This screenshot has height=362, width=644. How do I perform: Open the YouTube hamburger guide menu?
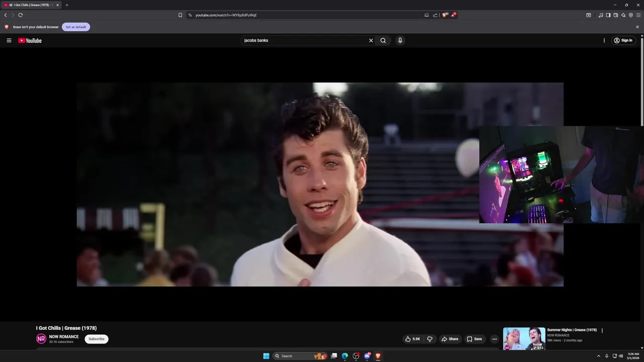(x=9, y=41)
